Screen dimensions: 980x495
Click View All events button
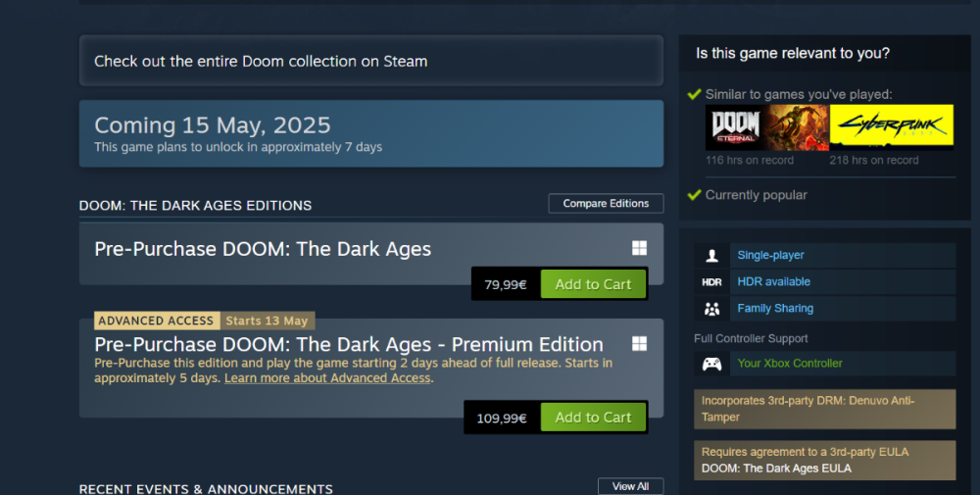click(x=630, y=486)
